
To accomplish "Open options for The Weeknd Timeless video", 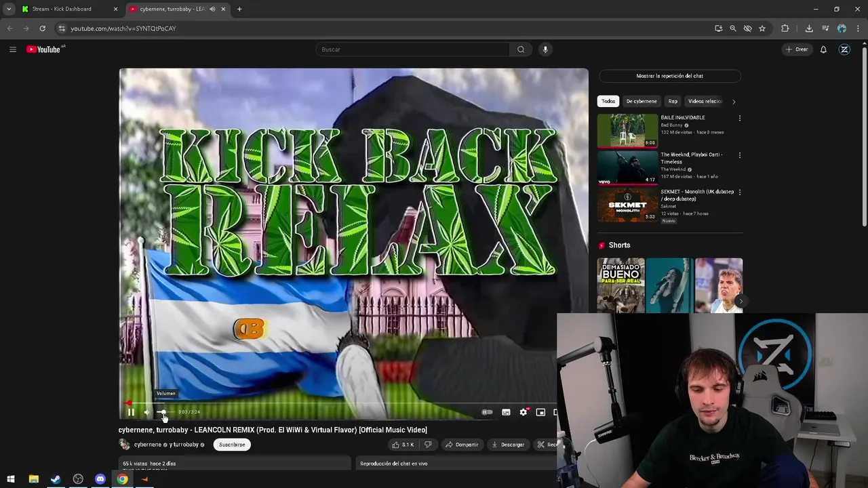I will click(x=739, y=155).
